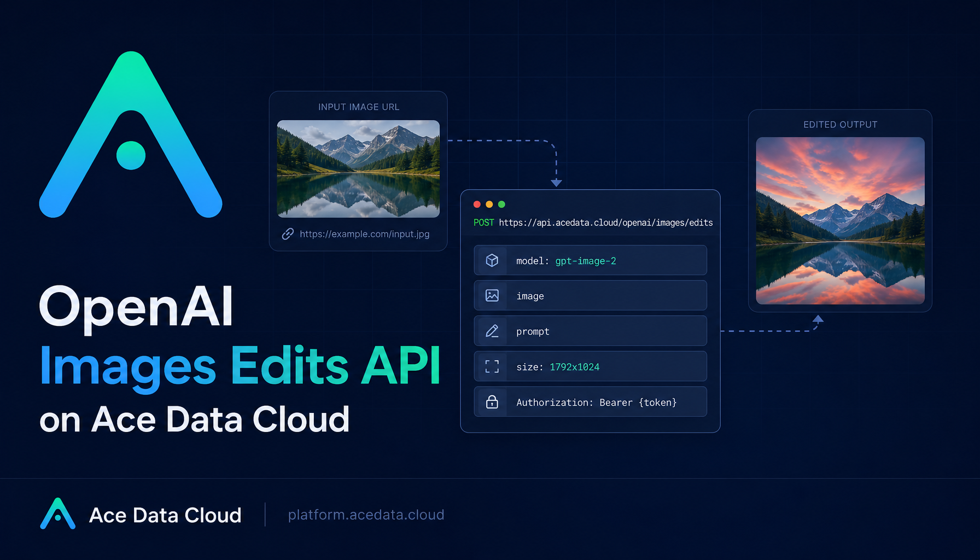Screen dimensions: 980x560
Task: Click the EDITED OUTPUT heading
Action: pos(841,125)
